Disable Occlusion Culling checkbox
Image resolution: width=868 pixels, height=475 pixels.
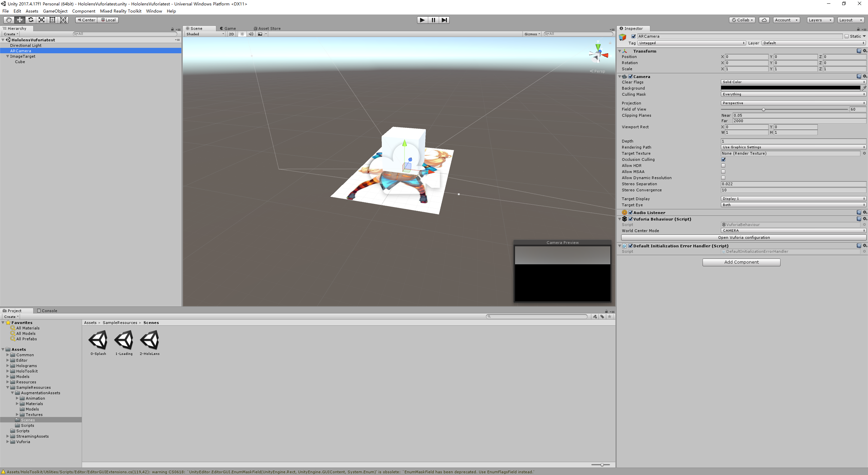tap(724, 159)
